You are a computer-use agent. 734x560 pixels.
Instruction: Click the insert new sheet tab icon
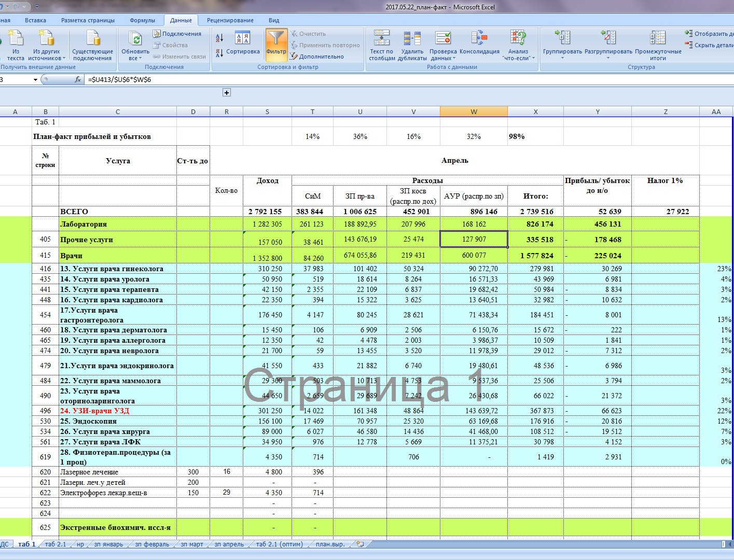pos(360,544)
